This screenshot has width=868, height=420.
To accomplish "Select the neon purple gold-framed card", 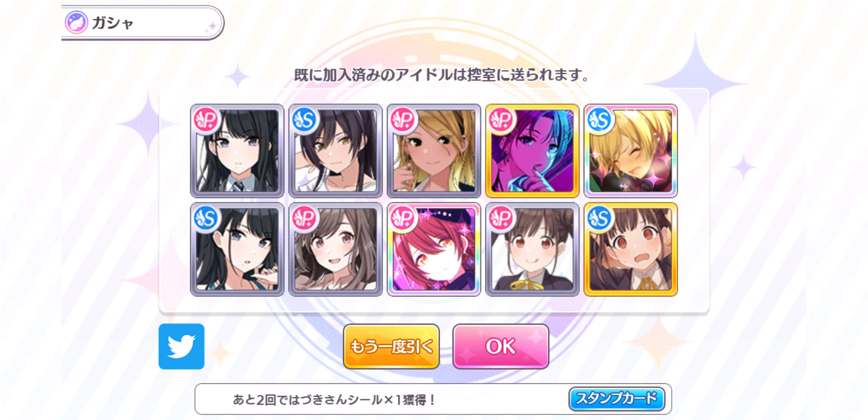I will [532, 151].
